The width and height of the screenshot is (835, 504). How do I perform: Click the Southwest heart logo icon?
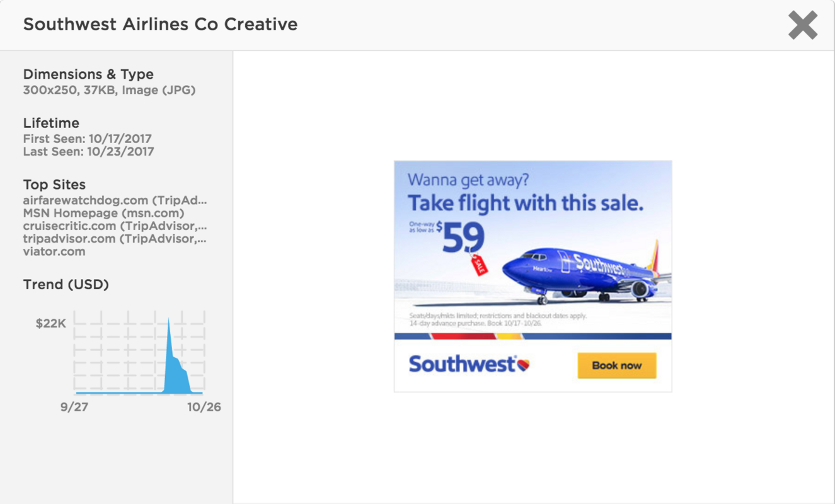pyautogui.click(x=523, y=365)
